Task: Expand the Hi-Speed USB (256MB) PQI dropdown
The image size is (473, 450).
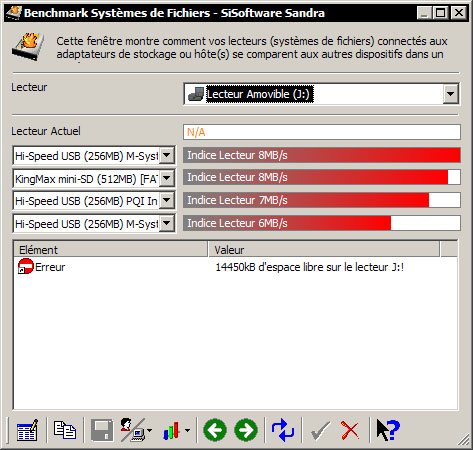Action: (x=167, y=201)
